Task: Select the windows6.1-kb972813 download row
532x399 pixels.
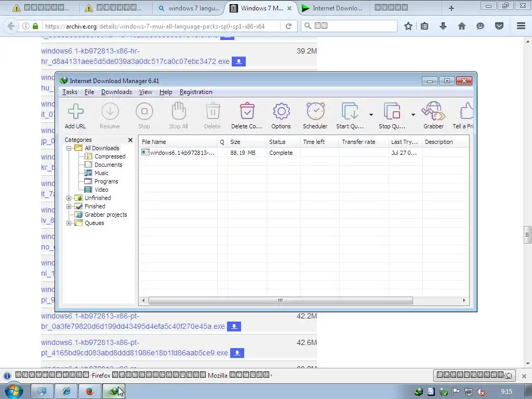Action: 303,153
